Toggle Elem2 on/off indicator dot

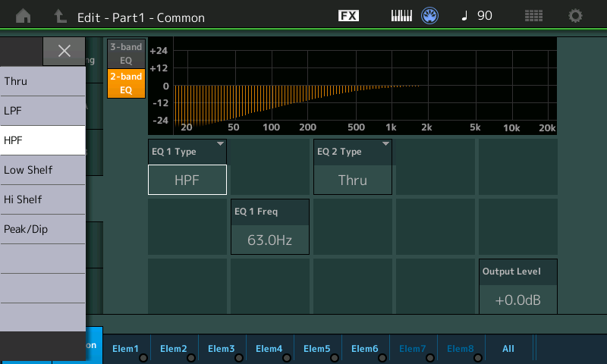coord(191,358)
